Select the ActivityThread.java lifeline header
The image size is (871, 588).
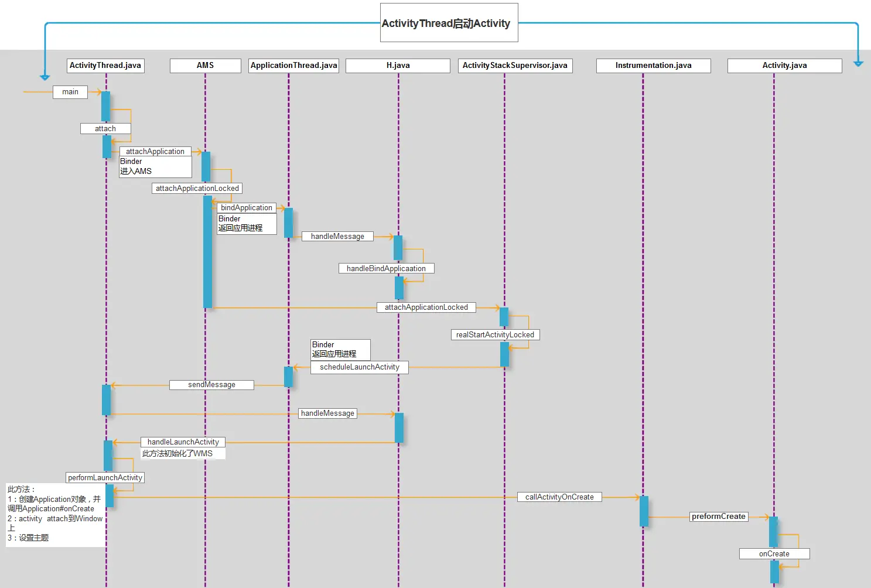point(105,66)
